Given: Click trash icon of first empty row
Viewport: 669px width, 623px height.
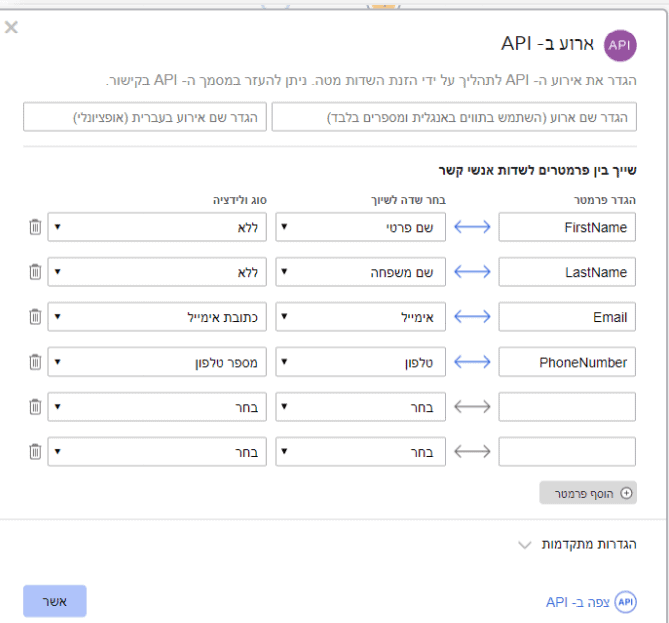Looking at the screenshot, I should tap(35, 407).
